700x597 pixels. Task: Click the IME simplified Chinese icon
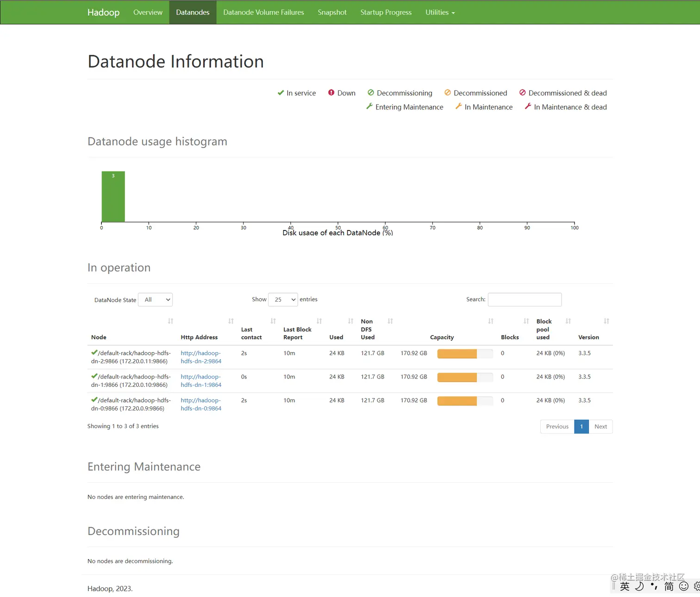pos(669,586)
